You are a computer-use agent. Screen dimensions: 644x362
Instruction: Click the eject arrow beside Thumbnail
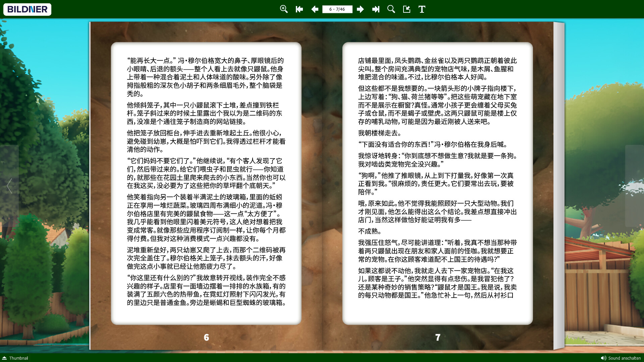4,358
